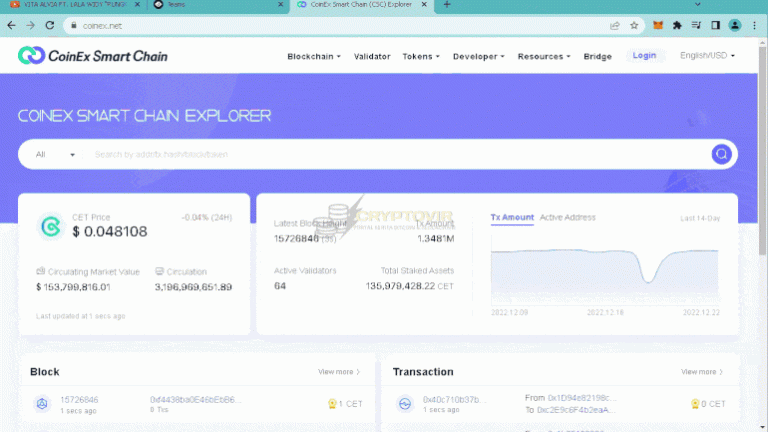Image resolution: width=768 pixels, height=432 pixels.
Task: Open the MetaMask fox extension
Action: point(658,25)
